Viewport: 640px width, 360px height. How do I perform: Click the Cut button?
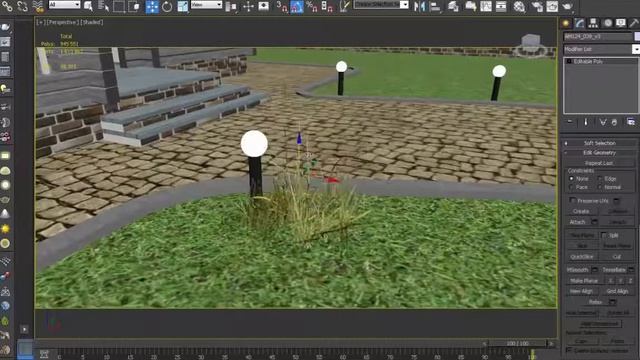[x=617, y=257]
